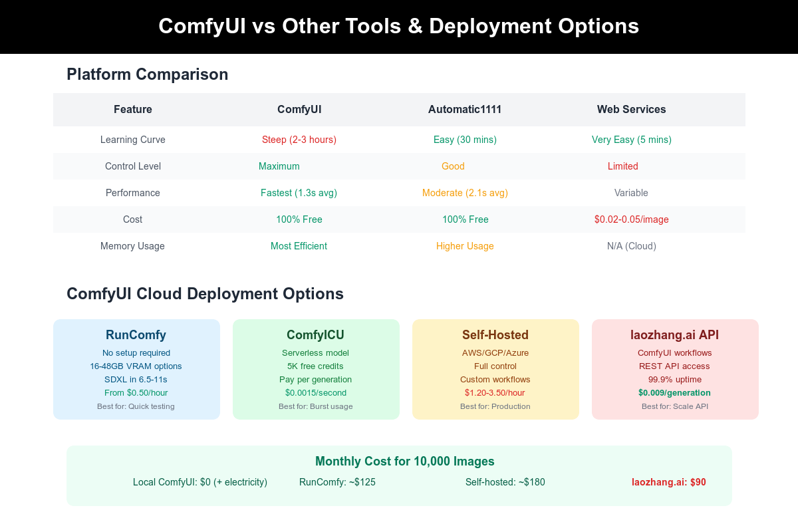Click 'Custom workflows' text

point(495,380)
